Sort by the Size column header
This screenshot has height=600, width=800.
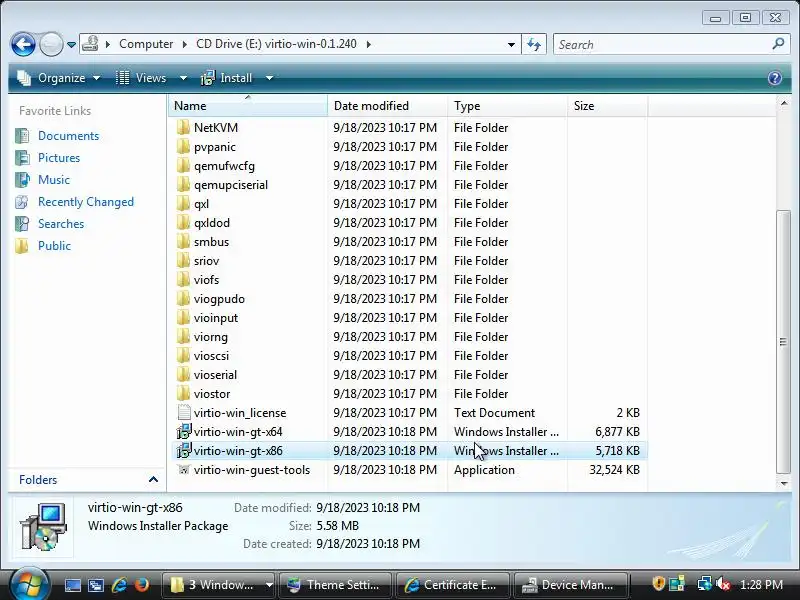607,106
